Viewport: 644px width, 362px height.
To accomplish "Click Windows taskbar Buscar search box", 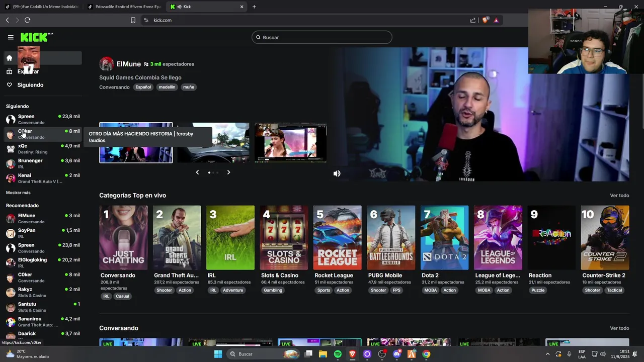I will tap(264, 354).
